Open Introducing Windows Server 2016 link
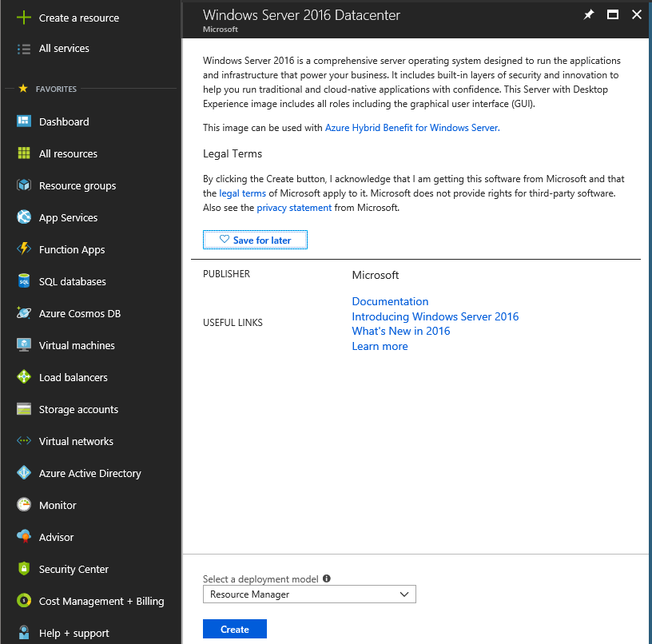This screenshot has height=644, width=652. click(x=435, y=316)
